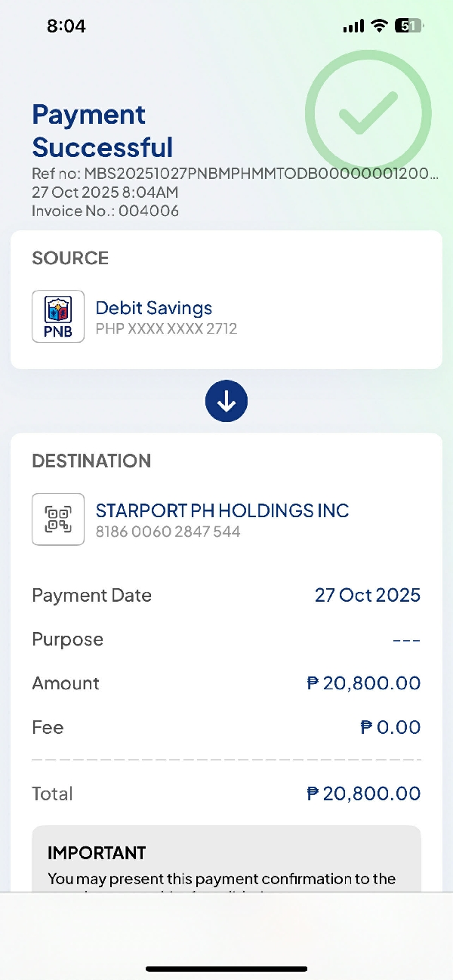Tap the green success checkmark icon

[x=368, y=114]
